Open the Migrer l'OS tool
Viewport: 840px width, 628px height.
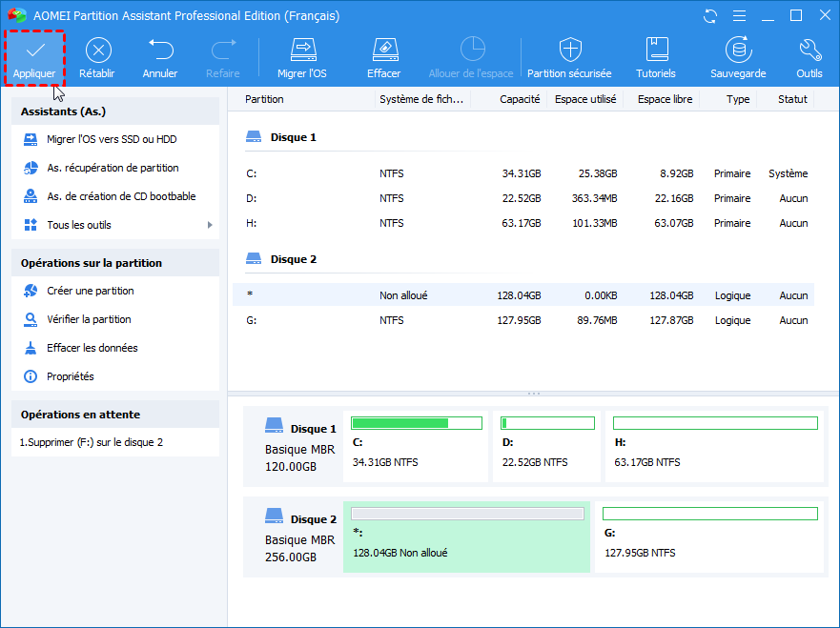[x=303, y=50]
